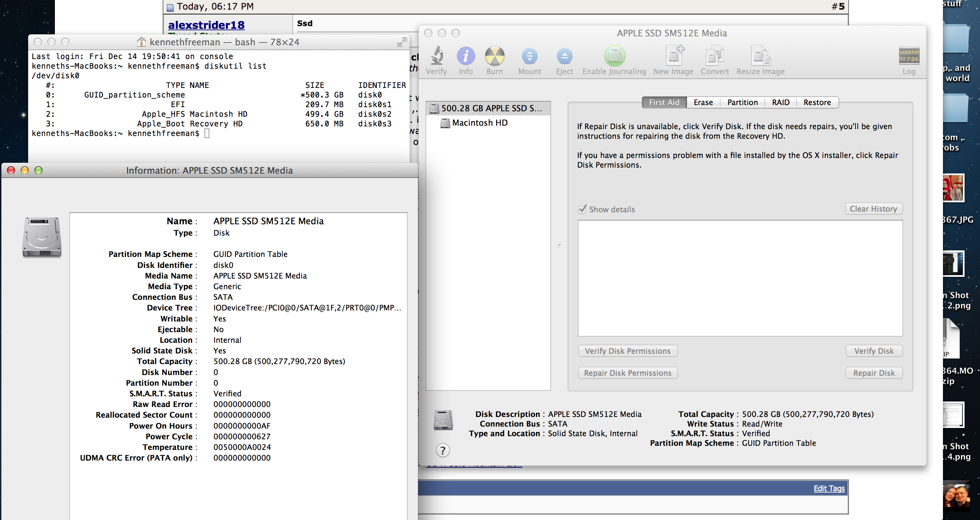Viewport: 980px width, 520px height.
Task: Click the 'Ssd' post title text
Action: click(305, 23)
